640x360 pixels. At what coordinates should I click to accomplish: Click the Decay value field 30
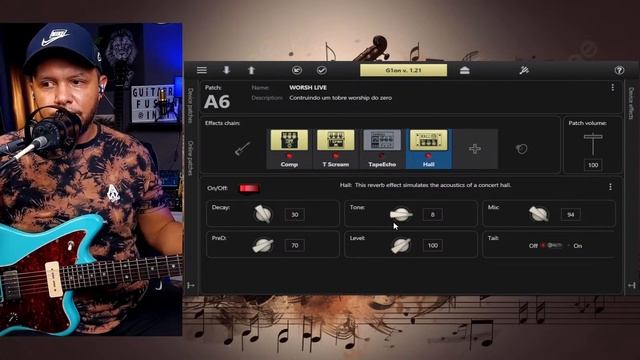295,214
